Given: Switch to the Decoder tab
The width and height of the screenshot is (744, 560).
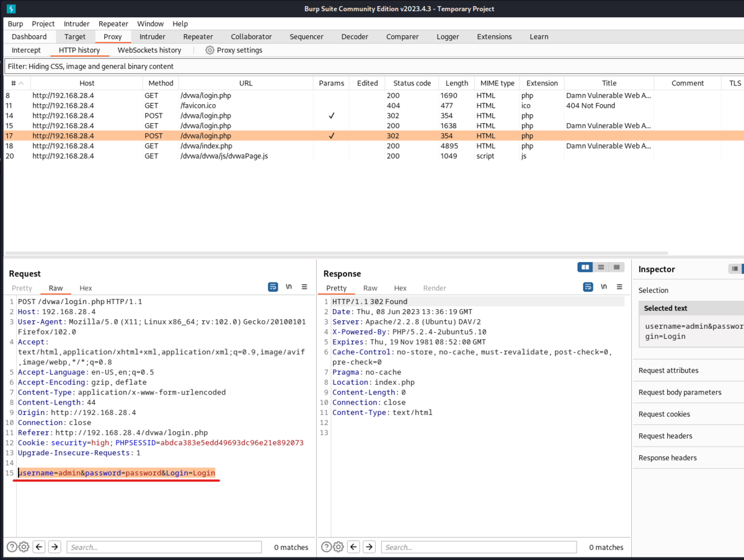Looking at the screenshot, I should (x=355, y=37).
